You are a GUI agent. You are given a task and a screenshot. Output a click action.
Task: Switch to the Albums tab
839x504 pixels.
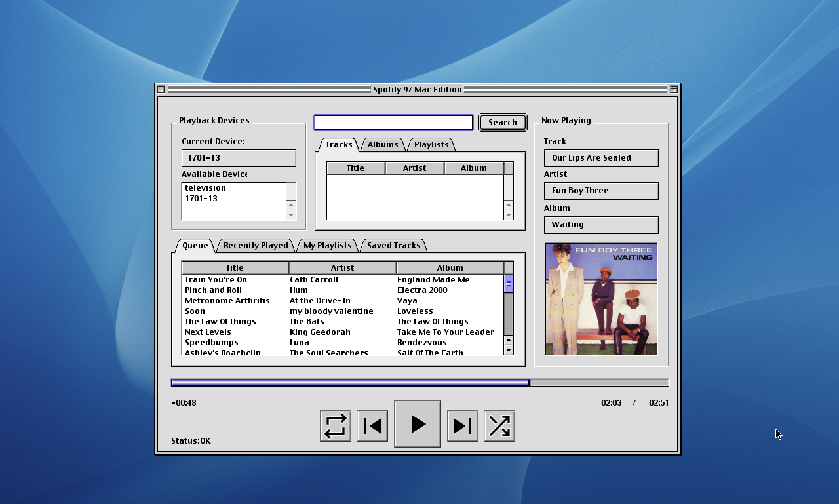pos(383,145)
